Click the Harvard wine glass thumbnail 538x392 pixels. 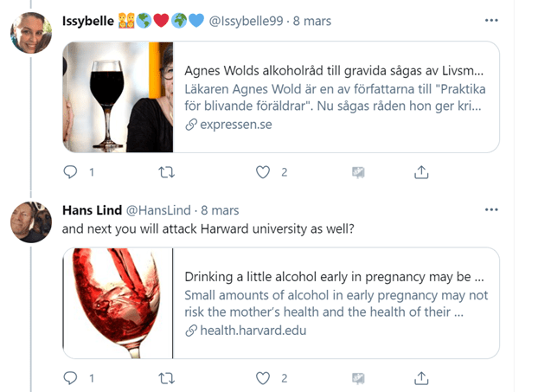pos(118,303)
